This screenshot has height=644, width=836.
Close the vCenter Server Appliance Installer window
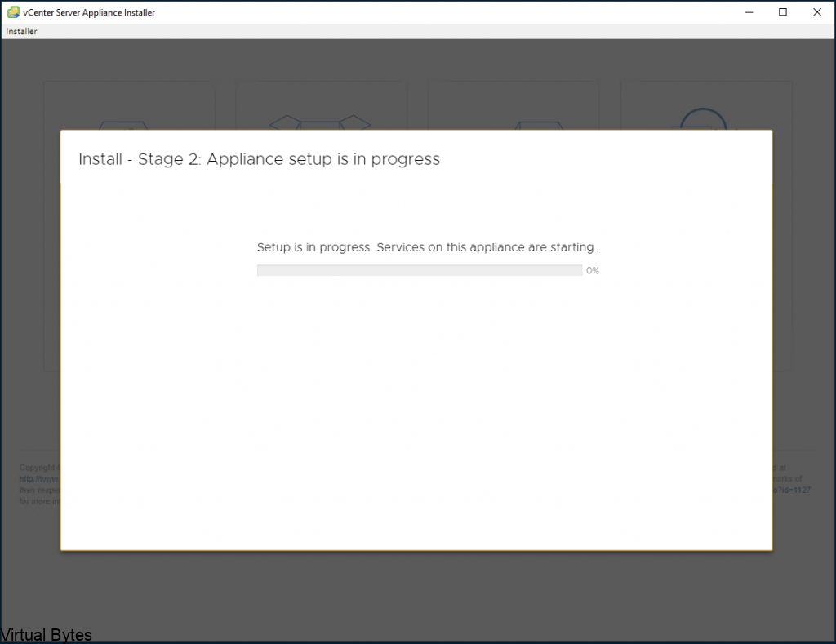coord(816,12)
